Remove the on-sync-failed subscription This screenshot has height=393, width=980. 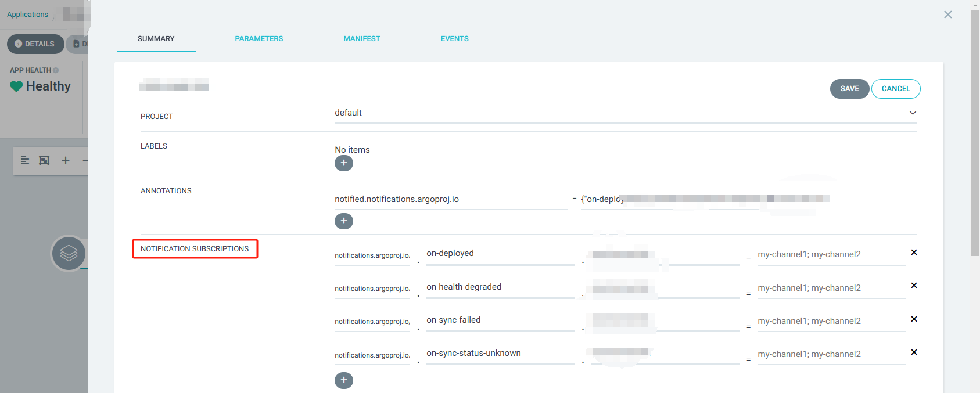point(914,319)
